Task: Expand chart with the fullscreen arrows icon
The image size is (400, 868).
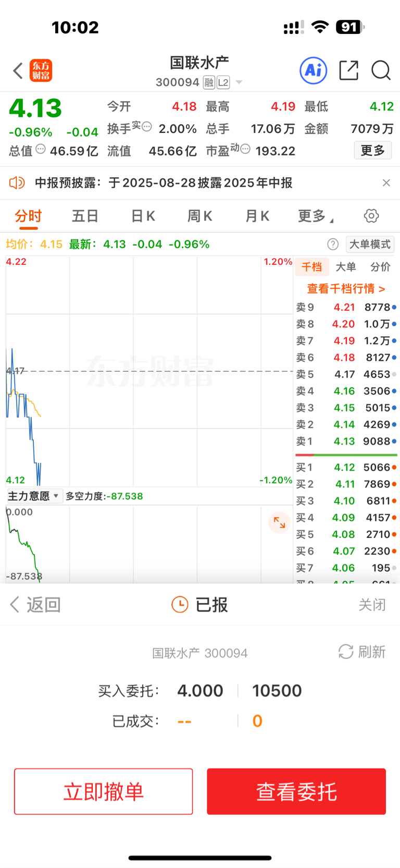Action: (280, 522)
